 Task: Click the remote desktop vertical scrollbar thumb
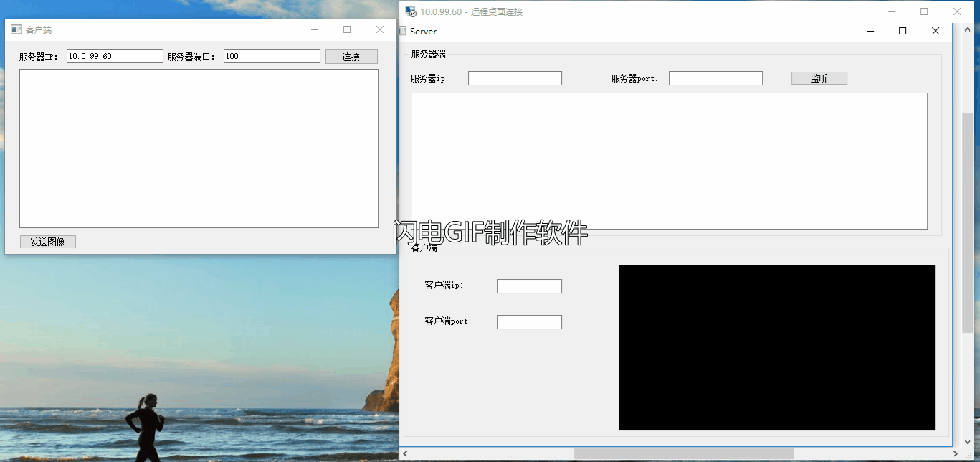(x=967, y=222)
